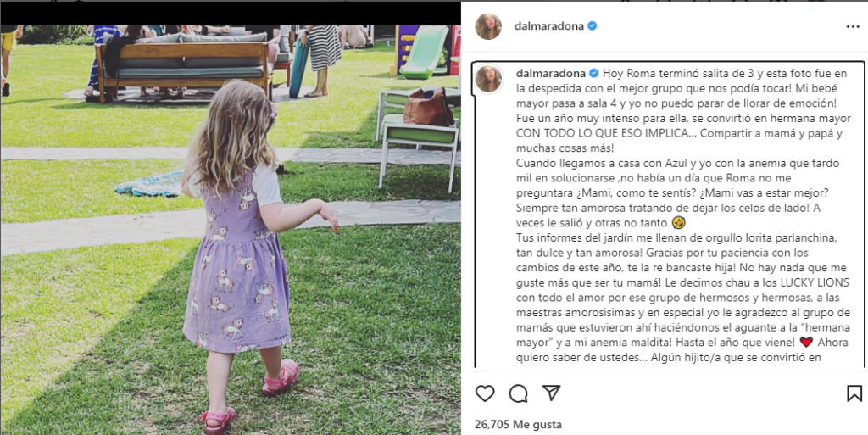Screen dimensions: 868x435
Task: Open the three-dot more options menu
Action: pyautogui.click(x=853, y=26)
